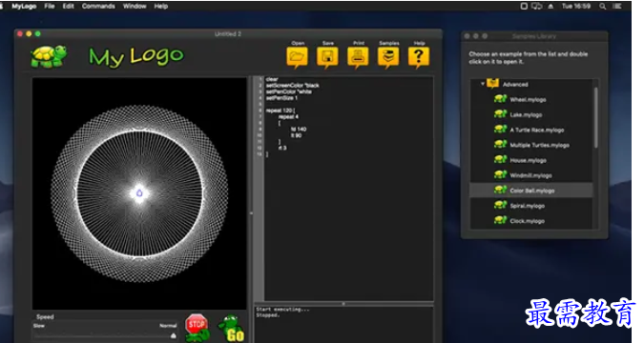The width and height of the screenshot is (644, 343).
Task: Click the Speed slider handle
Action: point(174,335)
